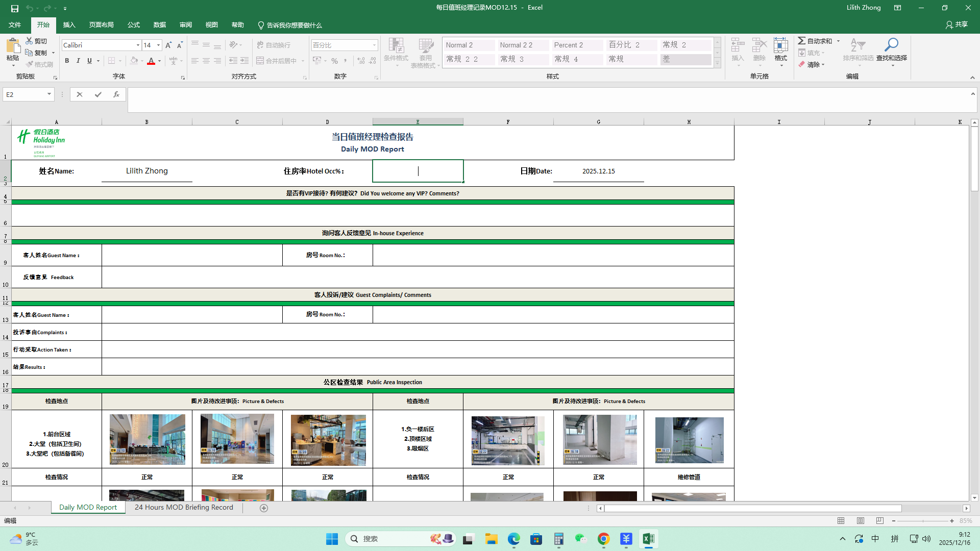This screenshot has width=980, height=551.
Task: Click the new sheet plus icon
Action: click(264, 508)
